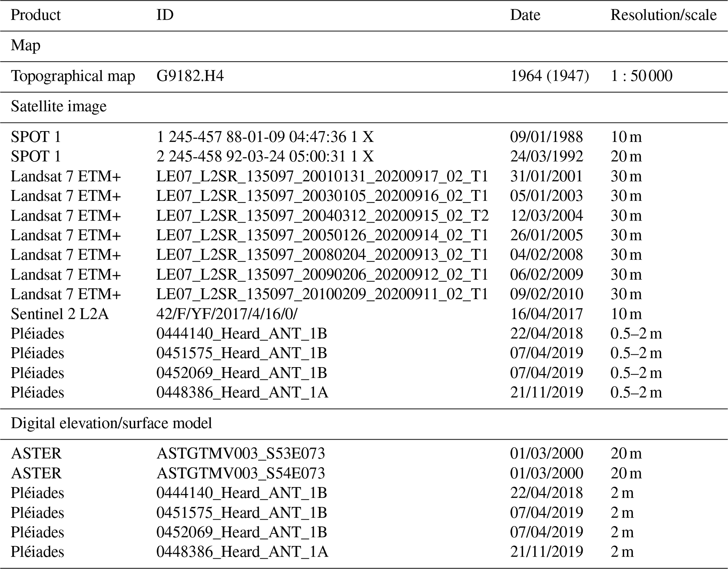This screenshot has width=728, height=569.
Task: Click the Date column header
Action: 525,15
